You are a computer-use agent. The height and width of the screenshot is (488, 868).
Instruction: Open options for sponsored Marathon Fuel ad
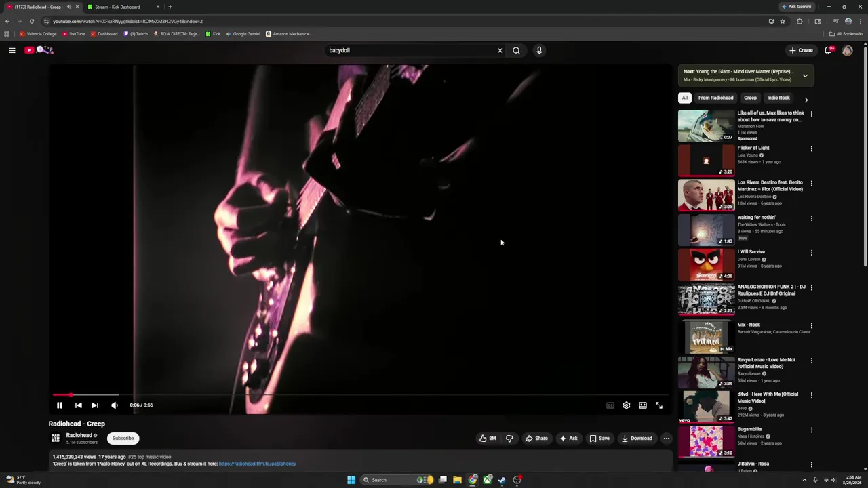tap(811, 114)
